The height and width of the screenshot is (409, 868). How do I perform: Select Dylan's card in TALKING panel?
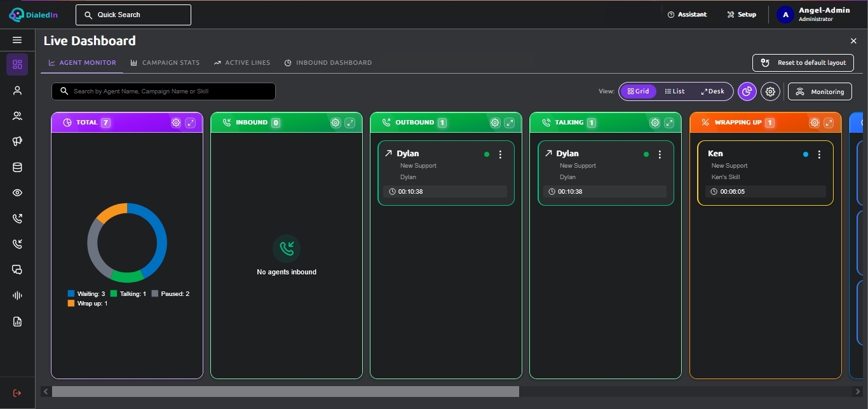point(606,173)
